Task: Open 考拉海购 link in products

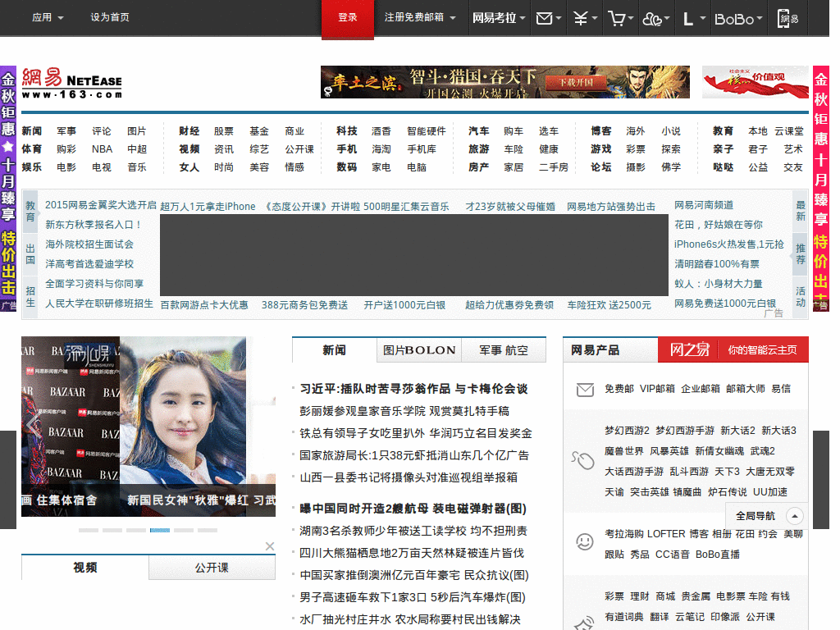Action: pos(624,534)
